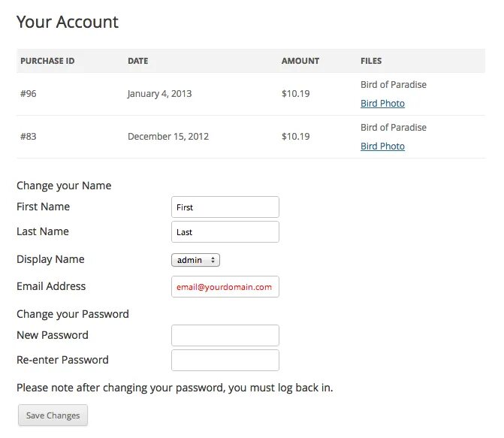Click the Display Name field label
This screenshot has width=504, height=438.
(50, 259)
